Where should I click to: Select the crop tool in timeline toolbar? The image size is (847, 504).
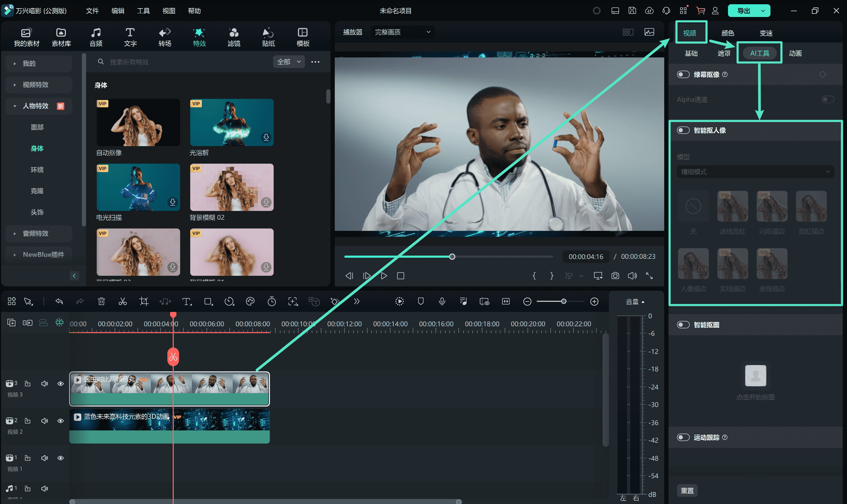tap(144, 301)
